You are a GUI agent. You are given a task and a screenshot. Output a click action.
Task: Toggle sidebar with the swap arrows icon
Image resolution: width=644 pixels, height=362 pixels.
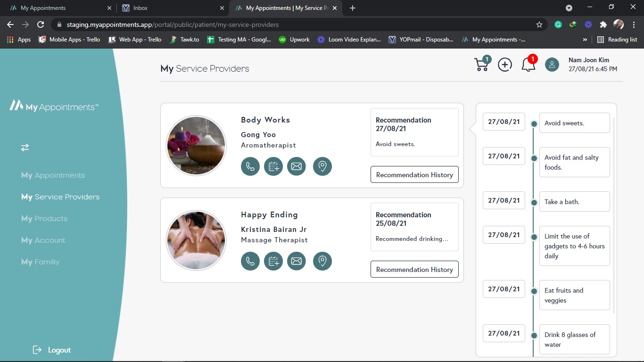point(25,148)
